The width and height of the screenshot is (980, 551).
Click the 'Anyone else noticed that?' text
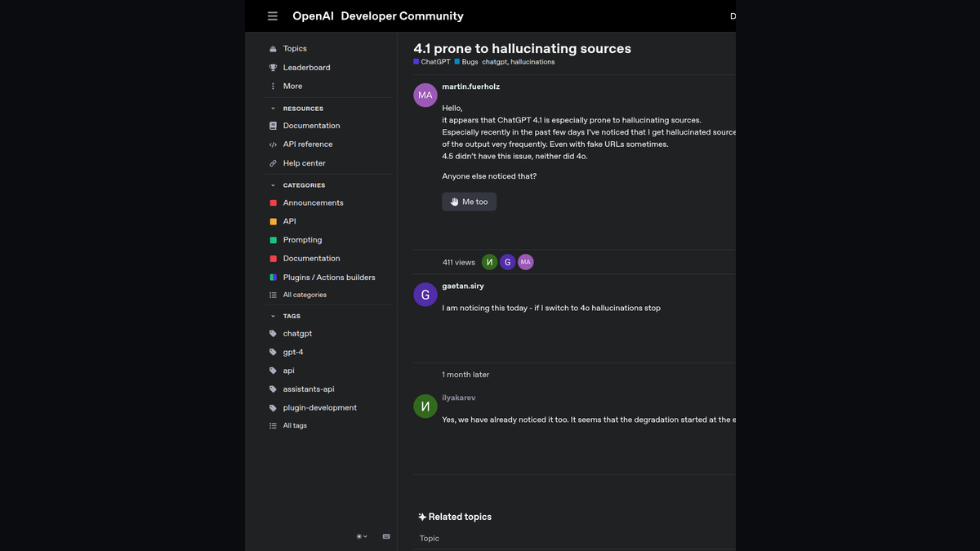(x=489, y=176)
